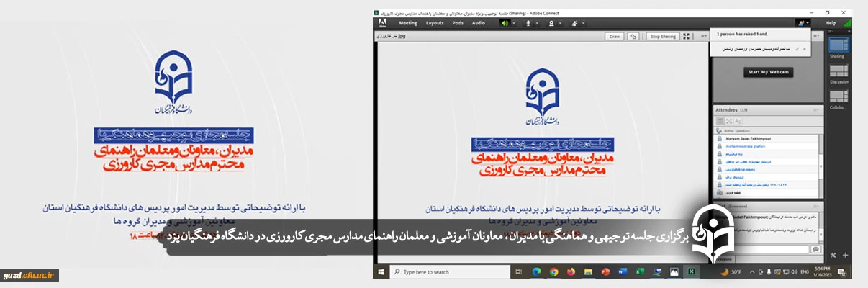Viewport: 868px width, 288px height.
Task: Click the Start My Webcam button
Action: [769, 72]
